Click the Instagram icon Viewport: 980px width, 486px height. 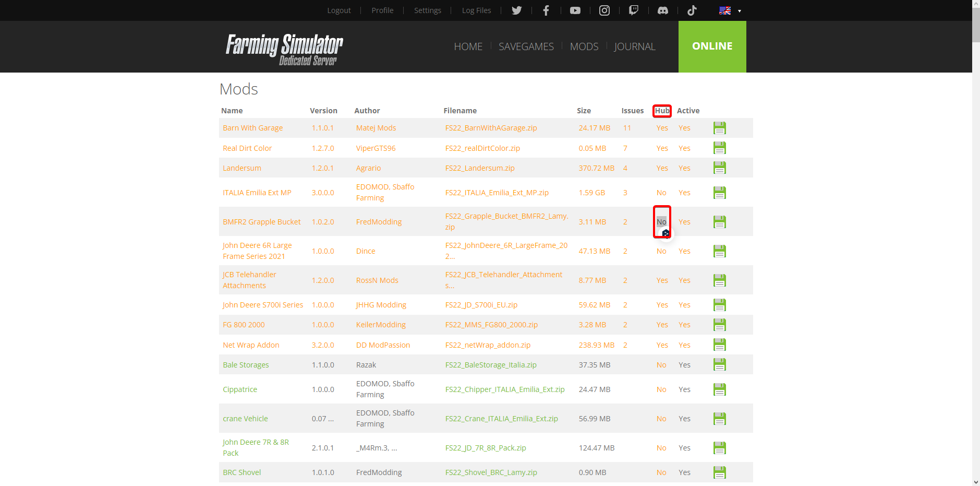click(x=604, y=10)
